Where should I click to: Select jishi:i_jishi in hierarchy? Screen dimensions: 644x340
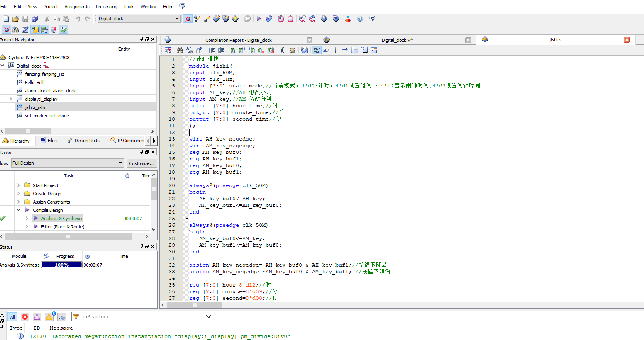[x=35, y=107]
